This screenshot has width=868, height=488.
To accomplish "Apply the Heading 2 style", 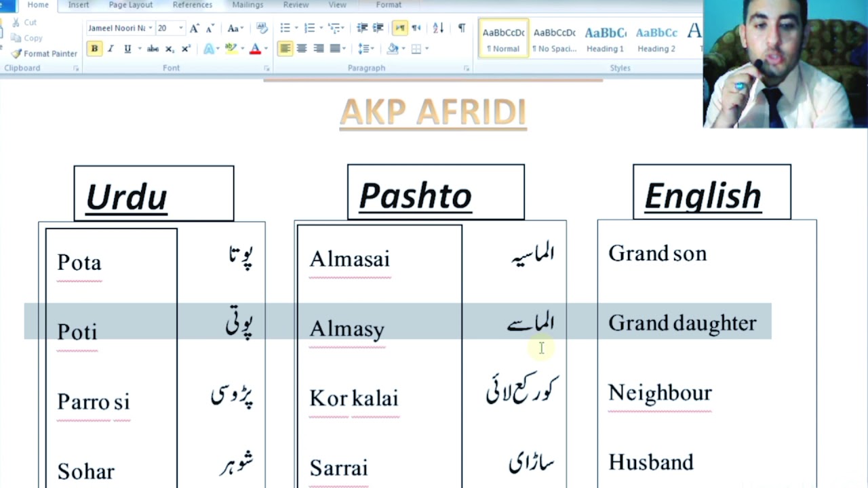I will tap(656, 39).
